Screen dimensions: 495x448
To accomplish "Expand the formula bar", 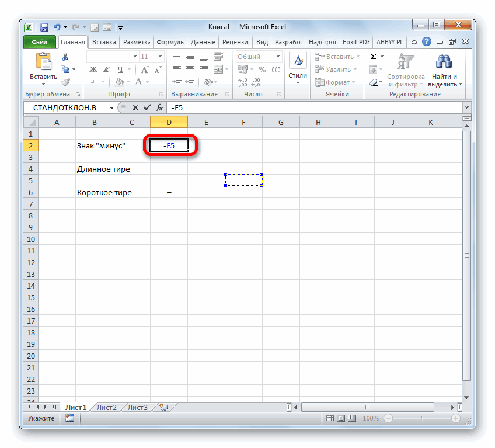I will coord(466,107).
